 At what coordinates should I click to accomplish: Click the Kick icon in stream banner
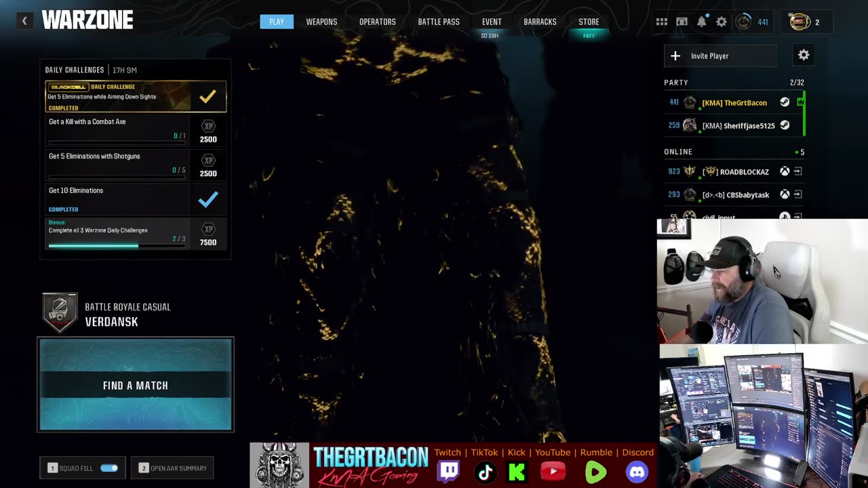[x=517, y=472]
